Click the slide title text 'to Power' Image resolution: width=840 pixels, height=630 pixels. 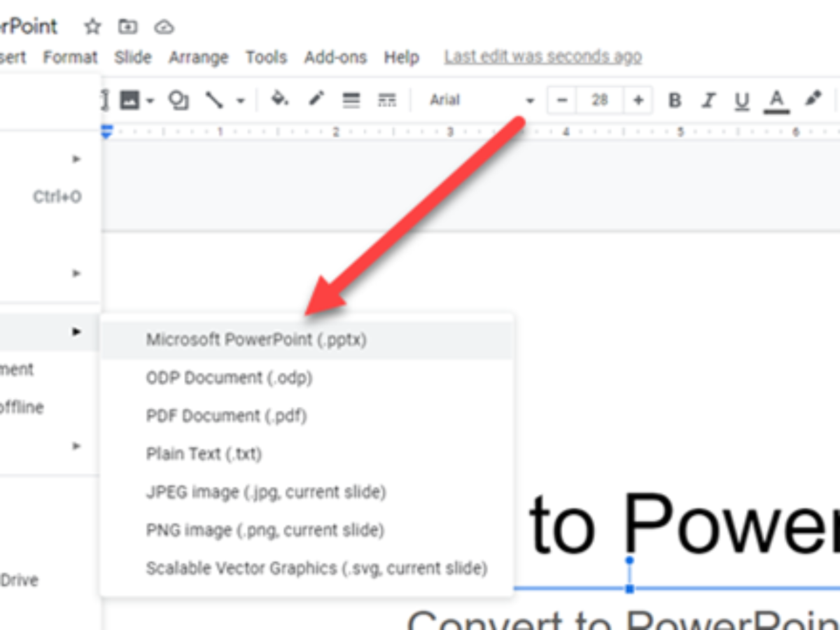(x=684, y=524)
